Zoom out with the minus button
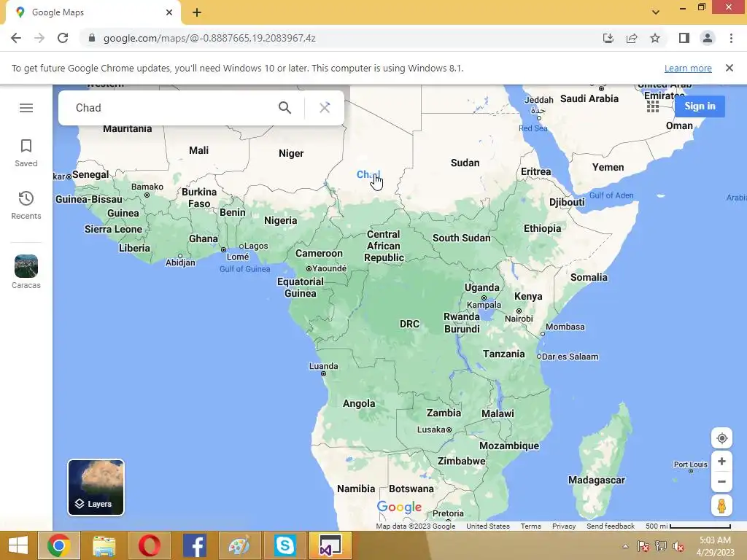This screenshot has height=560, width=747. point(721,481)
